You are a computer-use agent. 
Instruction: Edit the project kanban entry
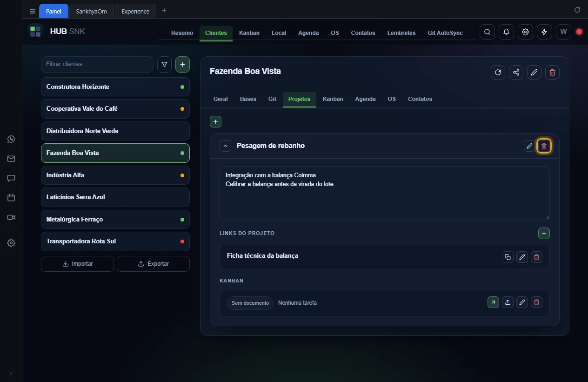(x=522, y=302)
